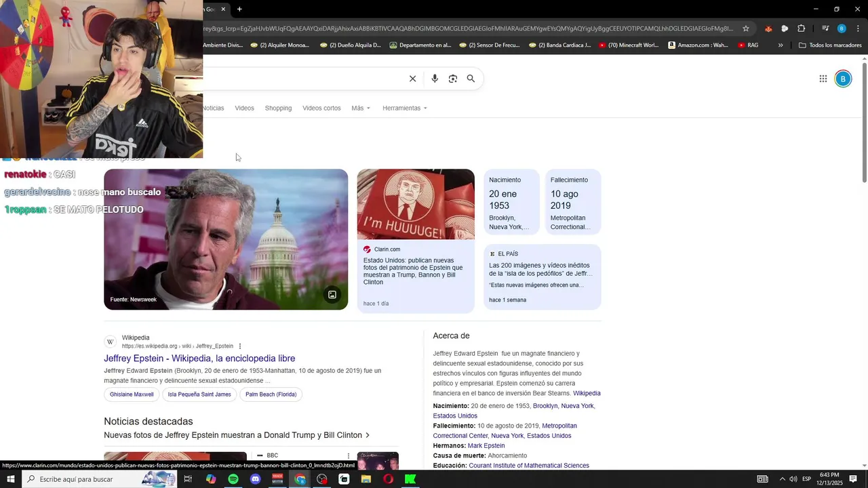Open the clock showing 6:43 PM

tap(829, 479)
